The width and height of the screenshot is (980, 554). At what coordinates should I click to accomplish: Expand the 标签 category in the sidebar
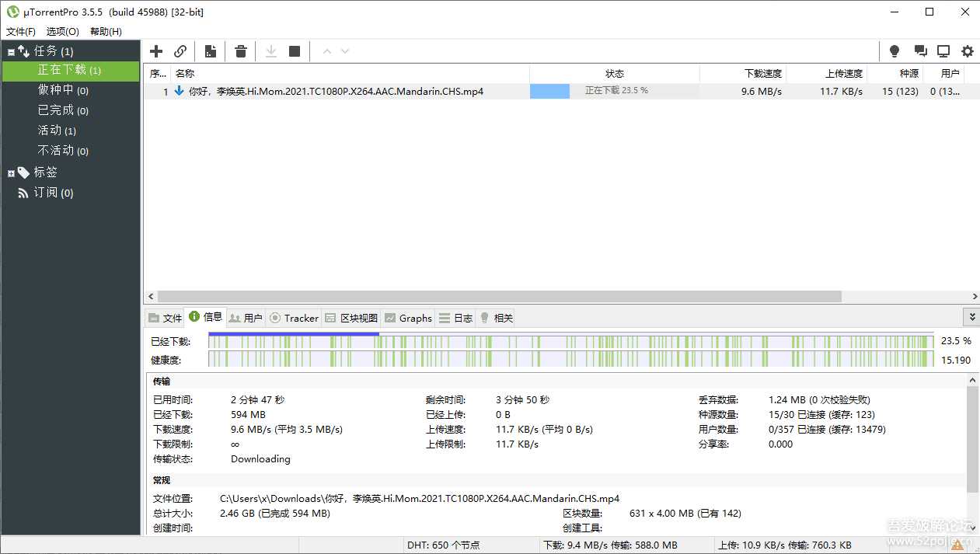click(9, 172)
